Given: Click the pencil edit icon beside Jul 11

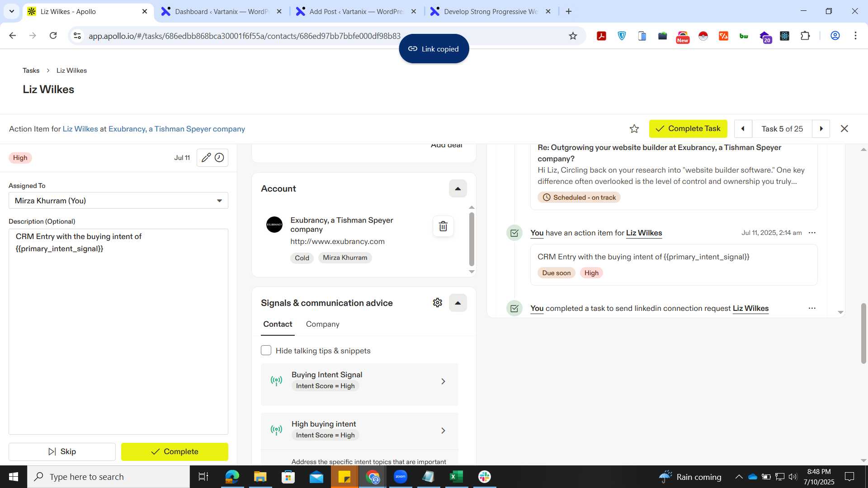Looking at the screenshot, I should (206, 158).
